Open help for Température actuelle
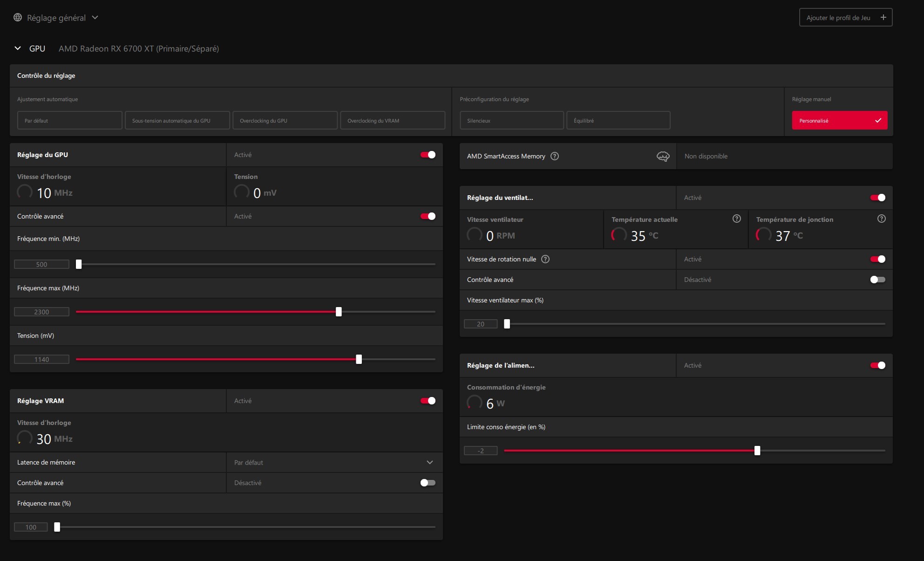This screenshot has height=561, width=924. [736, 219]
